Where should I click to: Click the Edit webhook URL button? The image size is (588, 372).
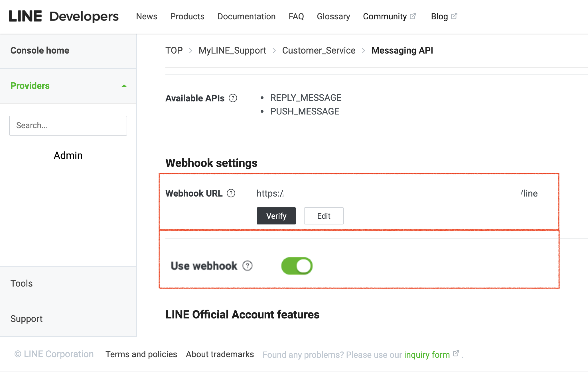pyautogui.click(x=324, y=216)
